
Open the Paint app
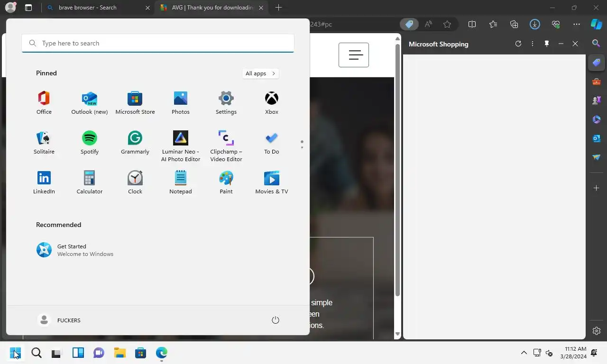tap(226, 182)
